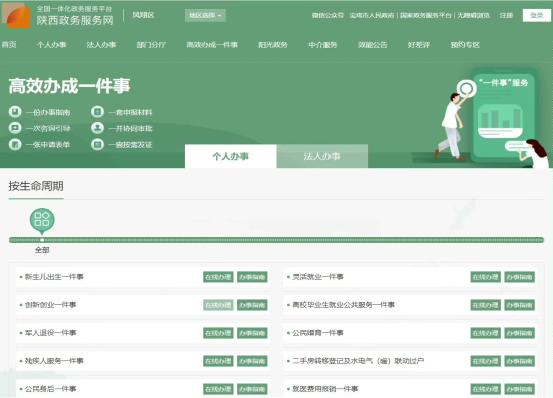
Task: Click the 一次咨询引导 icon
Action: [x=15, y=128]
